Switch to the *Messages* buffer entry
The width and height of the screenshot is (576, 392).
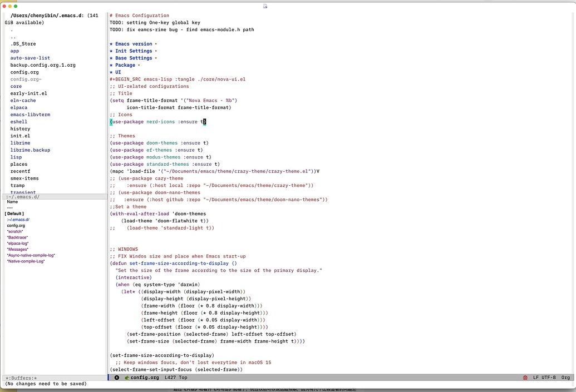(x=17, y=249)
